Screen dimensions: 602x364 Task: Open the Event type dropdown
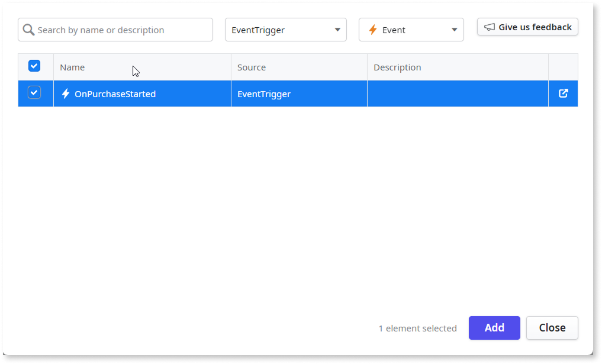coord(411,29)
